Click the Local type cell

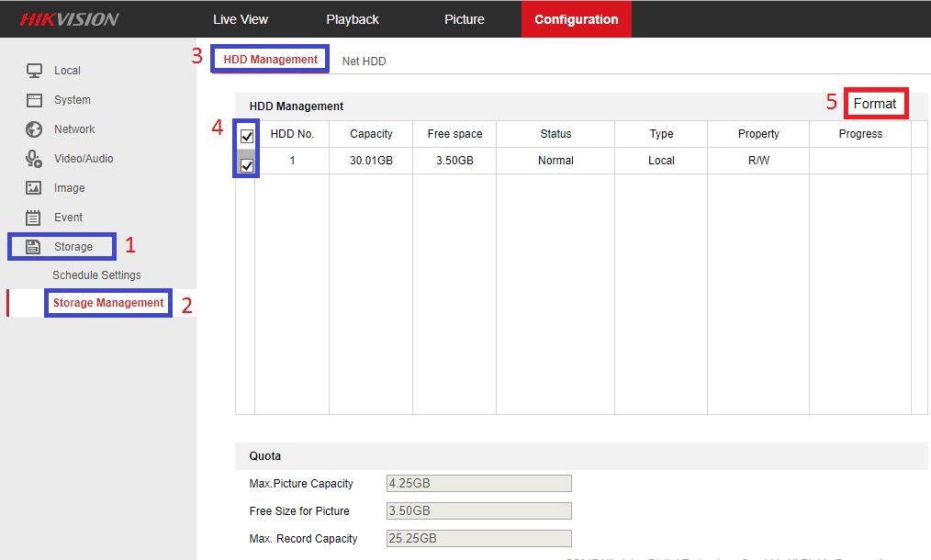point(661,161)
